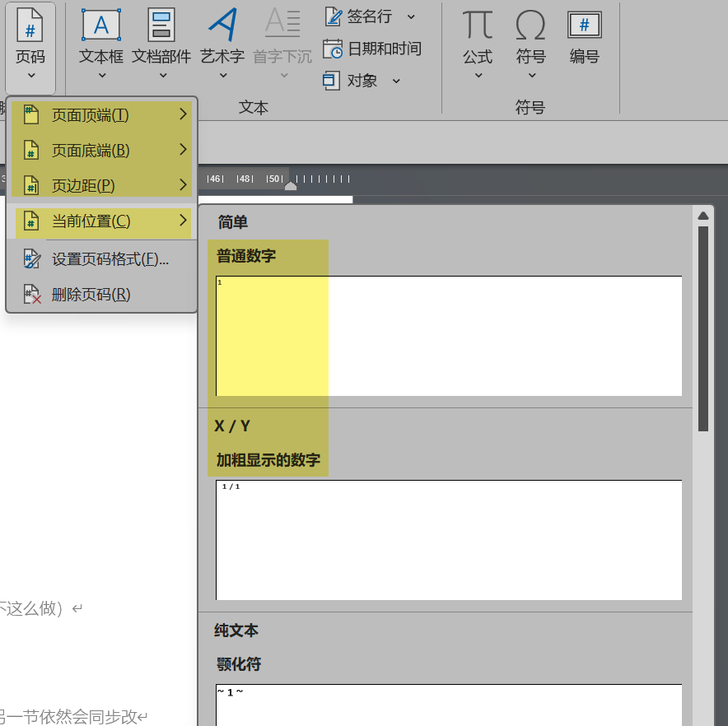Expand the 符号 dropdown arrow

(x=532, y=75)
